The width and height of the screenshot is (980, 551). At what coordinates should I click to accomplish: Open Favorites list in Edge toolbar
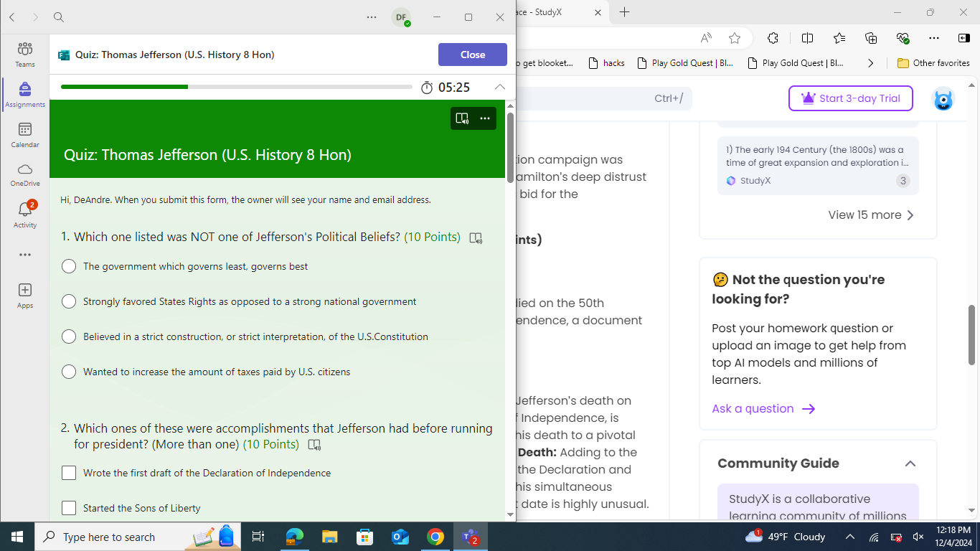839,38
